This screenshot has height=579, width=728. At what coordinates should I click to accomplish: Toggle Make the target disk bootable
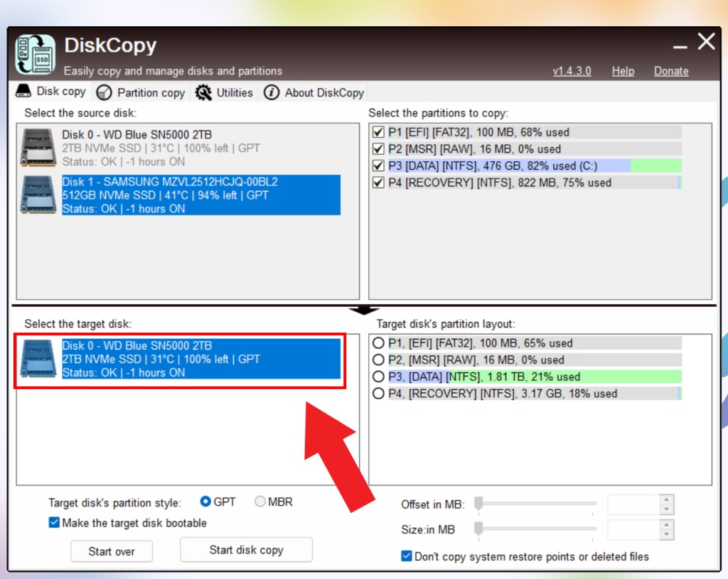click(54, 522)
